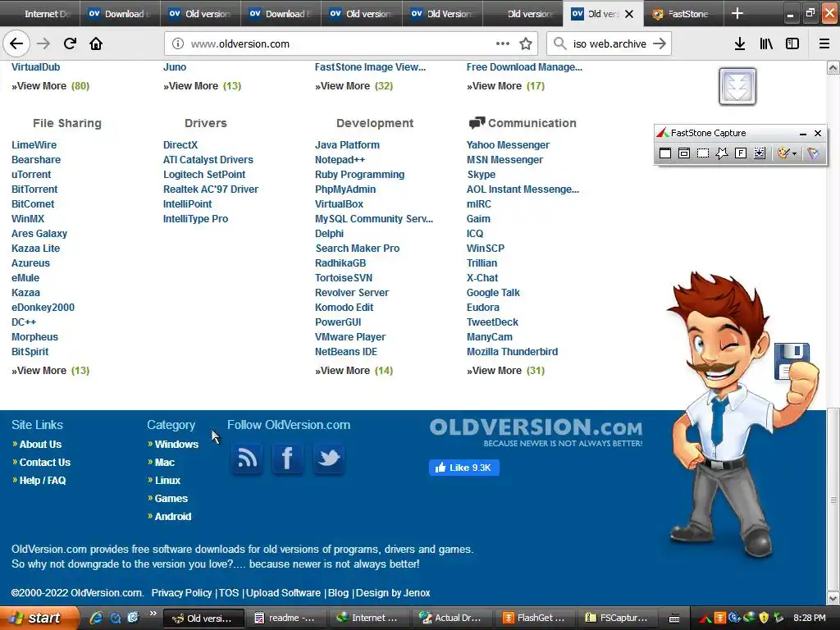Toggle the sidebar view icon
The width and height of the screenshot is (840, 630).
pos(792,43)
